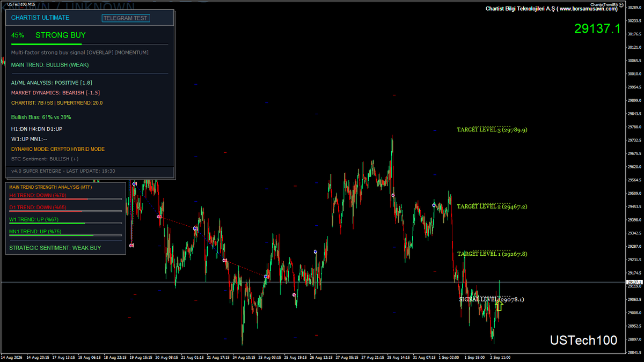Screen dimensions: 644x362
Task: Click 14 Aug 2026 on the time axis
Action: coord(11,357)
